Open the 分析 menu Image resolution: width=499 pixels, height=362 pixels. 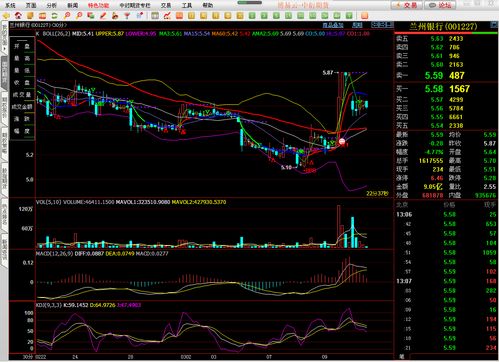(52, 5)
